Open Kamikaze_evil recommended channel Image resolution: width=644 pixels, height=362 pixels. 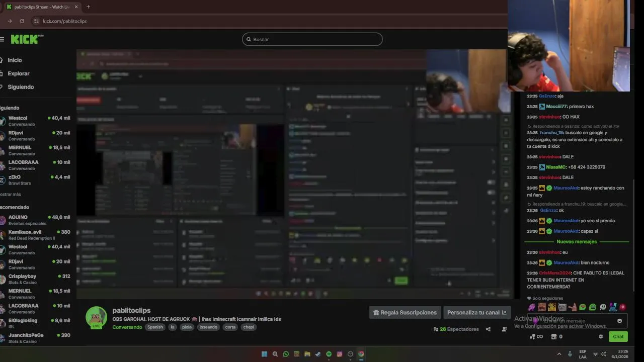click(x=35, y=235)
